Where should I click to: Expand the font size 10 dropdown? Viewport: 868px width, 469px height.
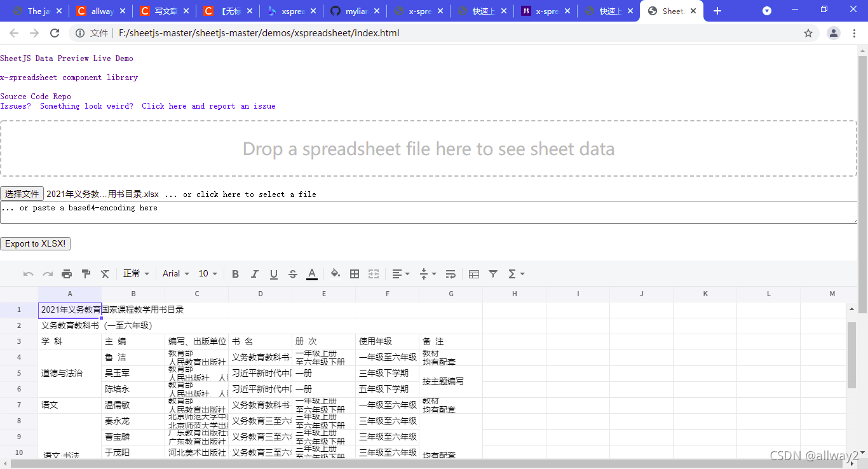tap(208, 274)
